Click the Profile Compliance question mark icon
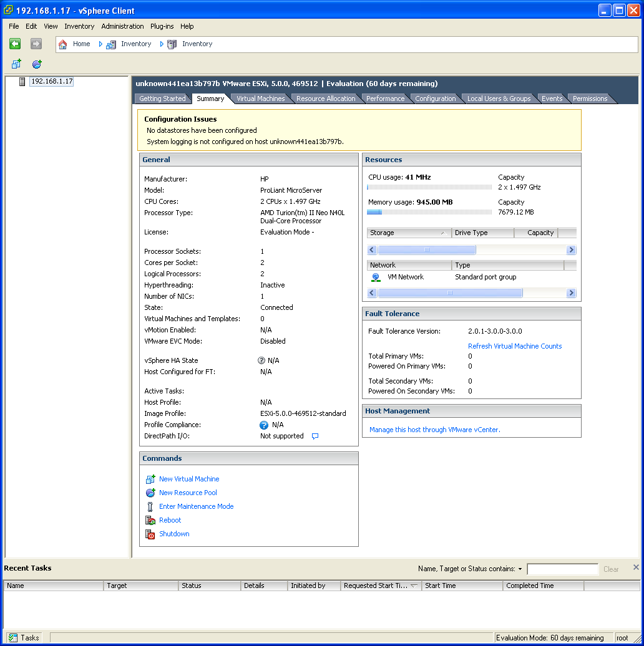Viewport: 644px width, 646px height. (264, 425)
